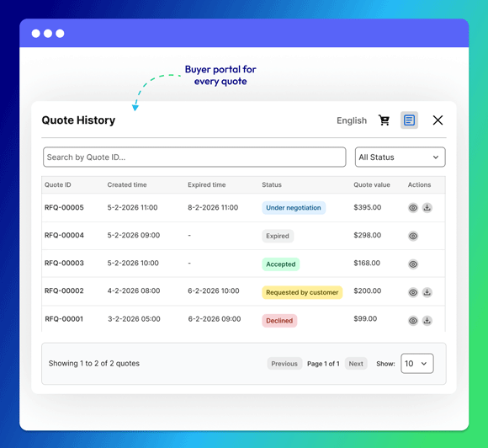This screenshot has width=488, height=448.
Task: Download quote RFQ-00002
Action: pos(427,292)
